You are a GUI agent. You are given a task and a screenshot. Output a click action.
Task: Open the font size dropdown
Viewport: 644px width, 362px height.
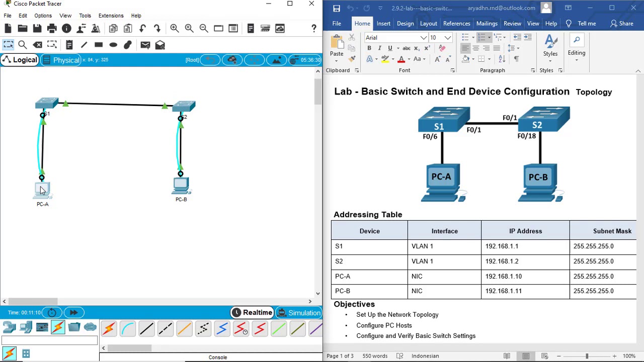coord(448,38)
